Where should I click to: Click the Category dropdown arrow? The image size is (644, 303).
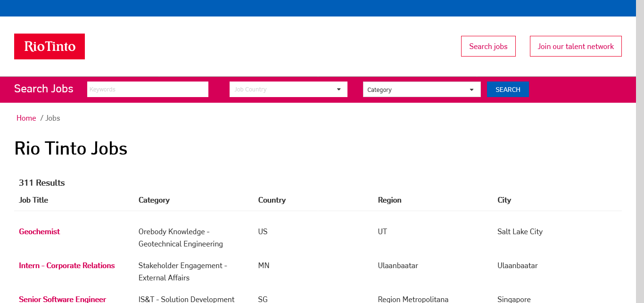pyautogui.click(x=471, y=90)
